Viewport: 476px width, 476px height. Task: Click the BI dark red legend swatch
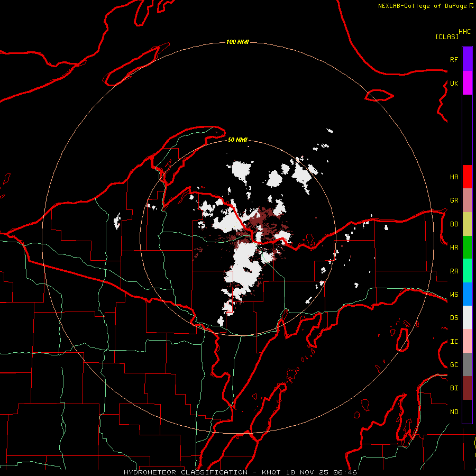[467, 388]
